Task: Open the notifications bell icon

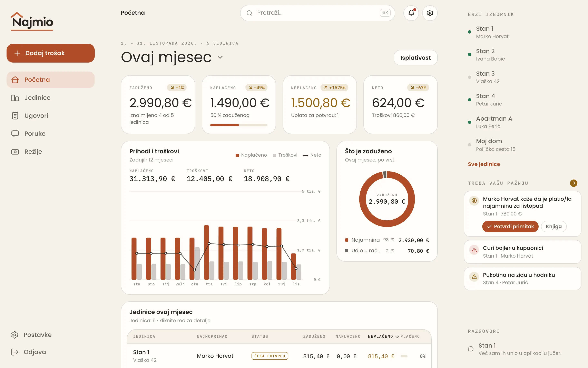Action: [411, 13]
